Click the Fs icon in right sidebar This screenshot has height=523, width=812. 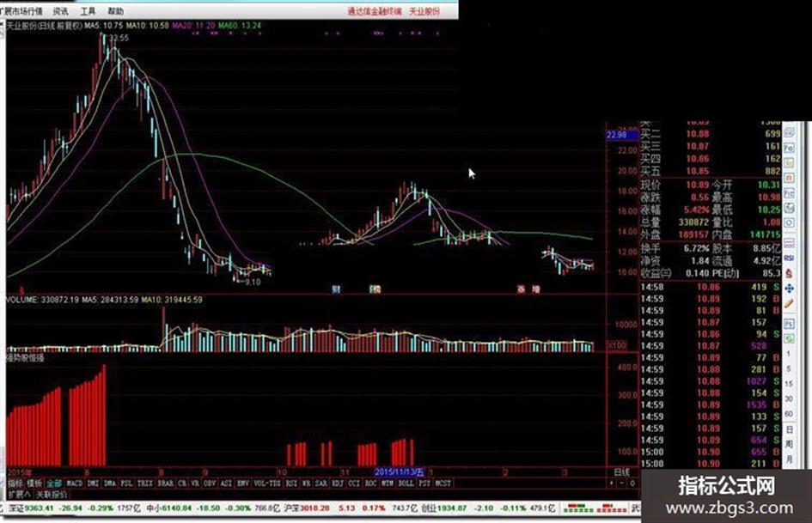point(789,324)
